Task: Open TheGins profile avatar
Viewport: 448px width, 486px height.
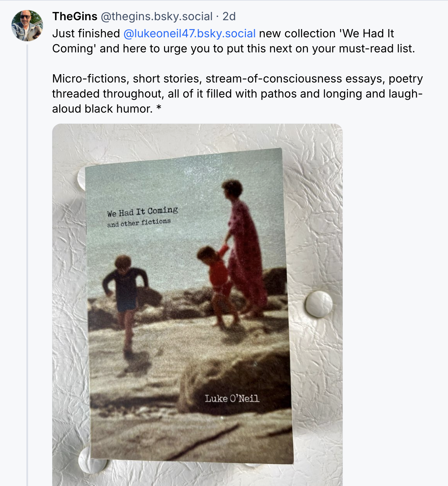Action: [27, 26]
